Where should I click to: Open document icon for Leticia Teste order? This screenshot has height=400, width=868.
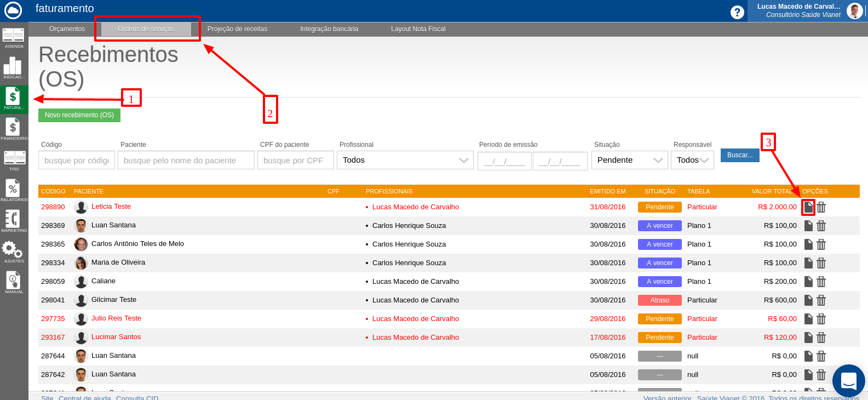(808, 207)
